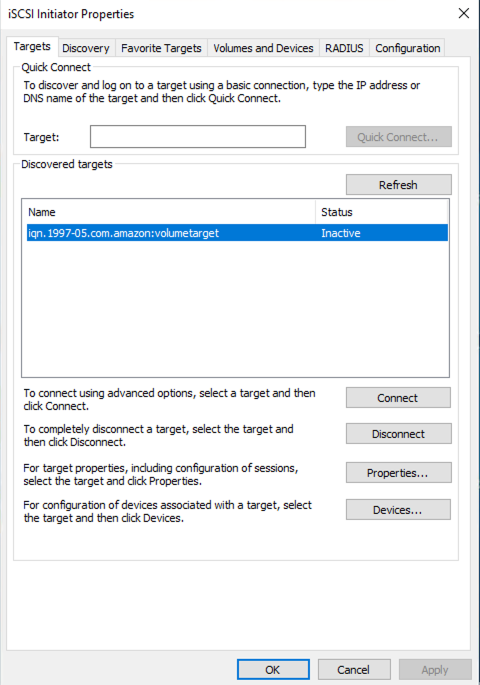
Task: Open target Properties dialog
Action: (398, 473)
